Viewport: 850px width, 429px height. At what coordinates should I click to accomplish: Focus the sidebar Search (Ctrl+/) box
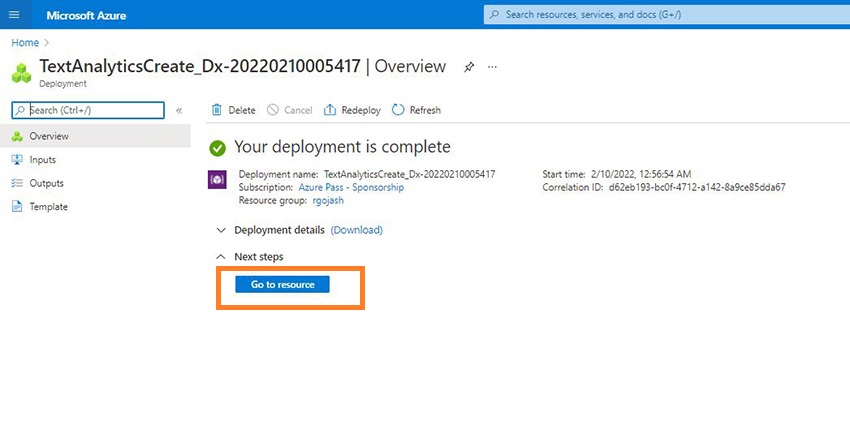tap(88, 110)
